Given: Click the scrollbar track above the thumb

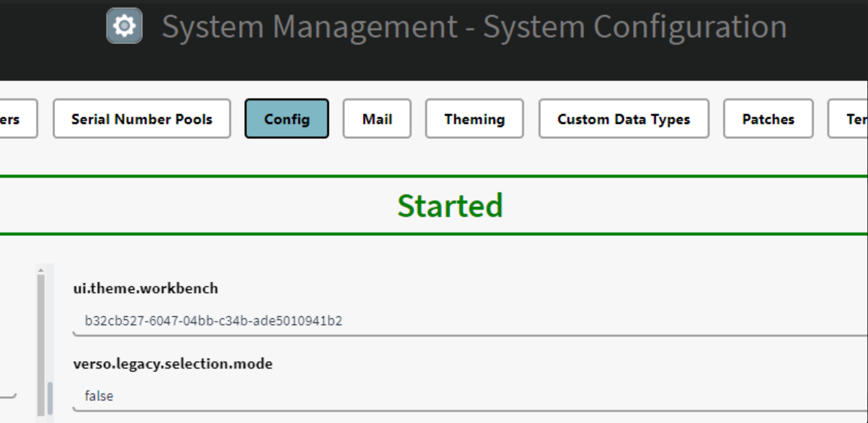Looking at the screenshot, I should coord(41,323).
